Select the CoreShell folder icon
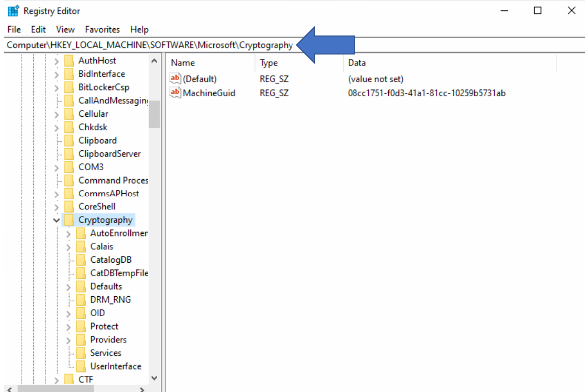 tap(69, 207)
